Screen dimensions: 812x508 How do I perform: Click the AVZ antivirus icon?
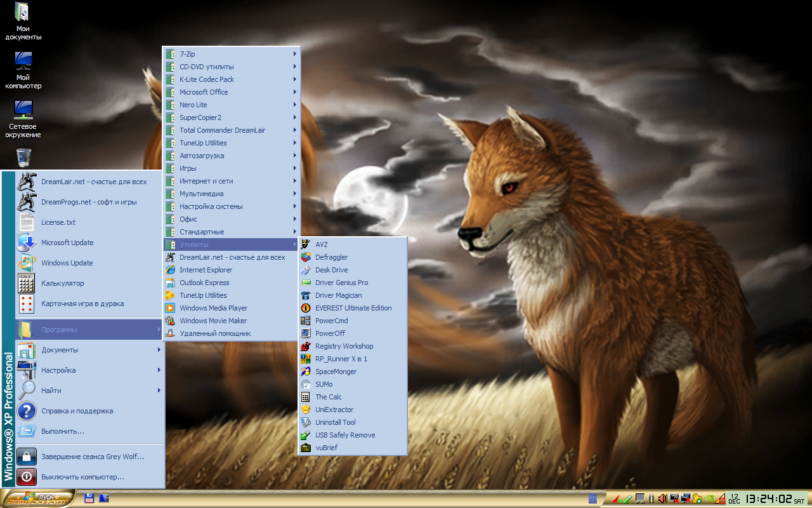coord(305,244)
